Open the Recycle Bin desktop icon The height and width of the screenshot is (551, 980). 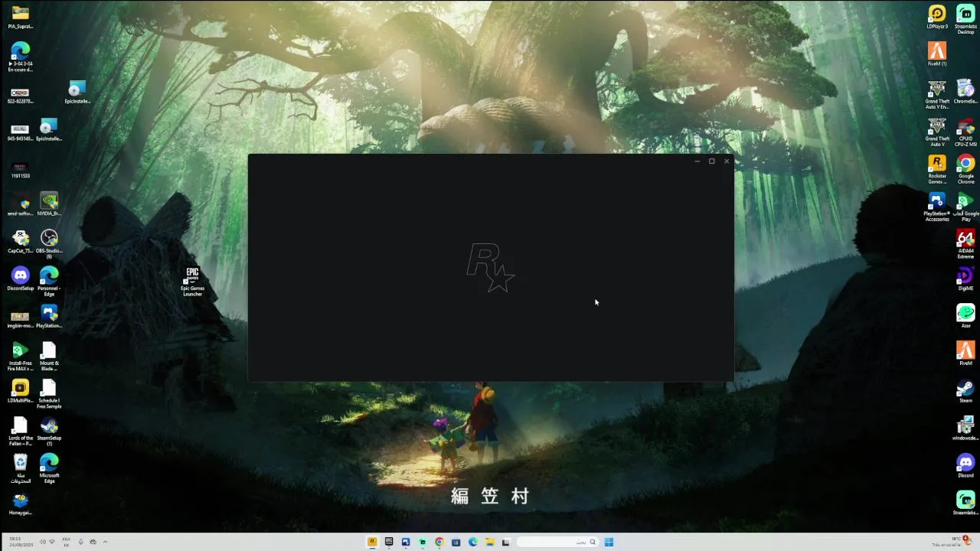click(21, 469)
